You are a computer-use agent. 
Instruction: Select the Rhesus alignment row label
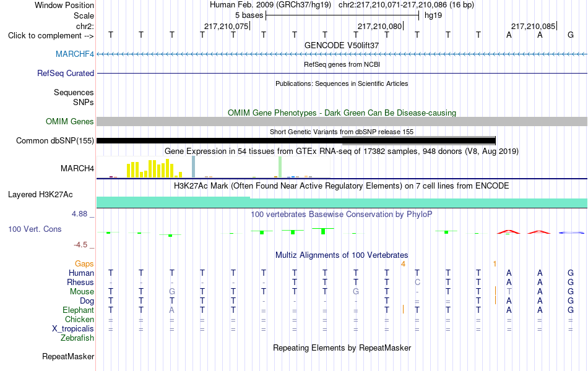tap(80, 282)
